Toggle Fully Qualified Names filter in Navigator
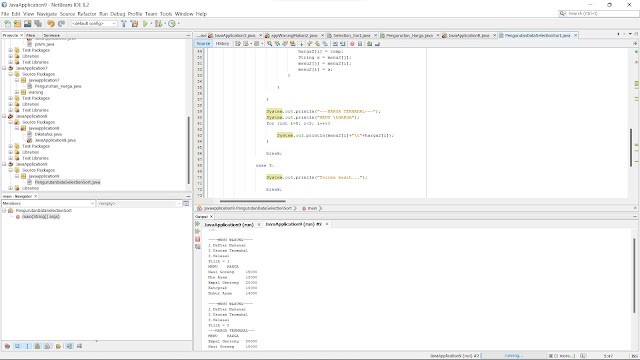The width and height of the screenshot is (640, 360). click(58, 346)
